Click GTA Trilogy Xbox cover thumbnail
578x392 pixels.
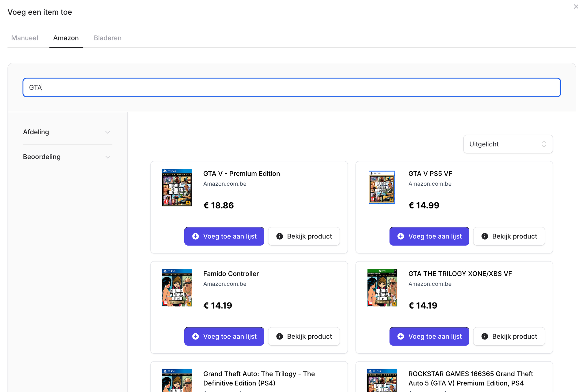coord(382,288)
